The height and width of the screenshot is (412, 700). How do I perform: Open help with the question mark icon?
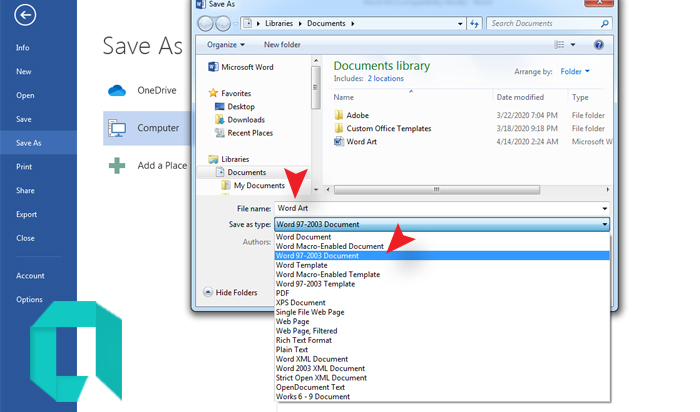(599, 45)
